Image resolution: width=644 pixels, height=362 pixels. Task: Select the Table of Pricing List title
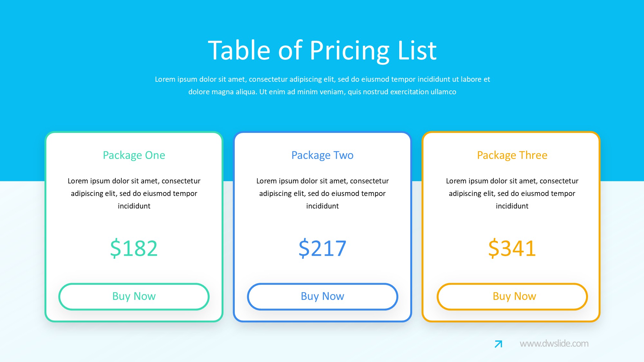[322, 51]
